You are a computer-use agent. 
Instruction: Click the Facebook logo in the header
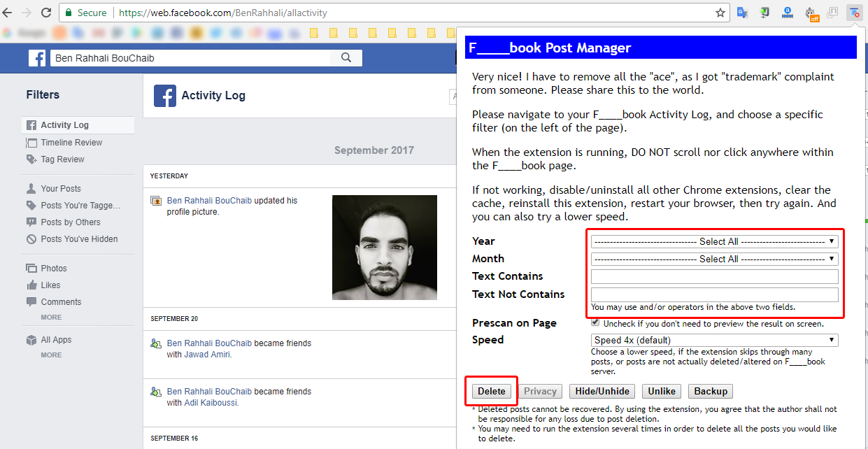37,58
